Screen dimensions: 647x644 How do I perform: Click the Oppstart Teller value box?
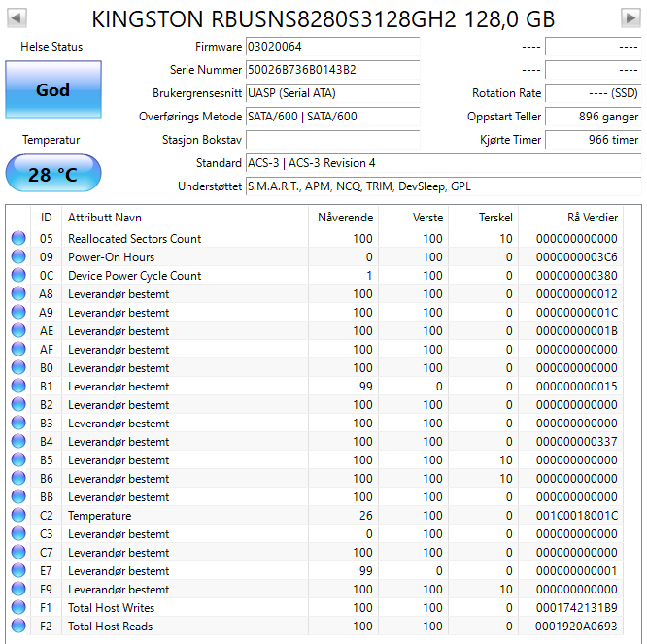point(593,117)
